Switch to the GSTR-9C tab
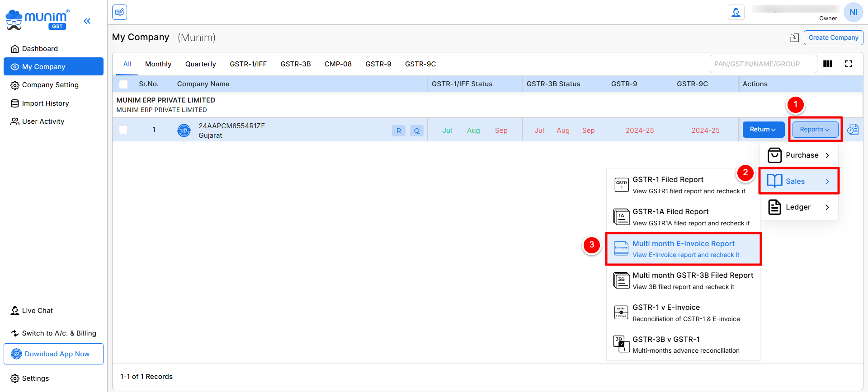The width and height of the screenshot is (868, 392). click(x=420, y=64)
